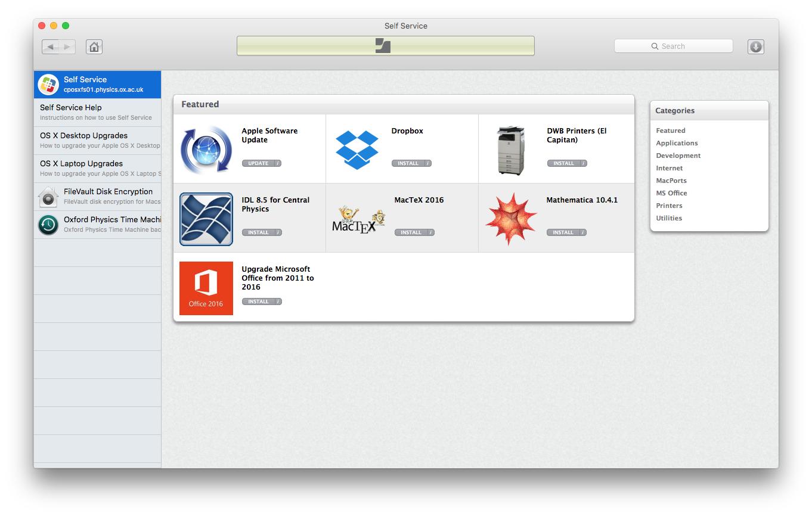Click the DWB Printers copier icon

point(511,150)
